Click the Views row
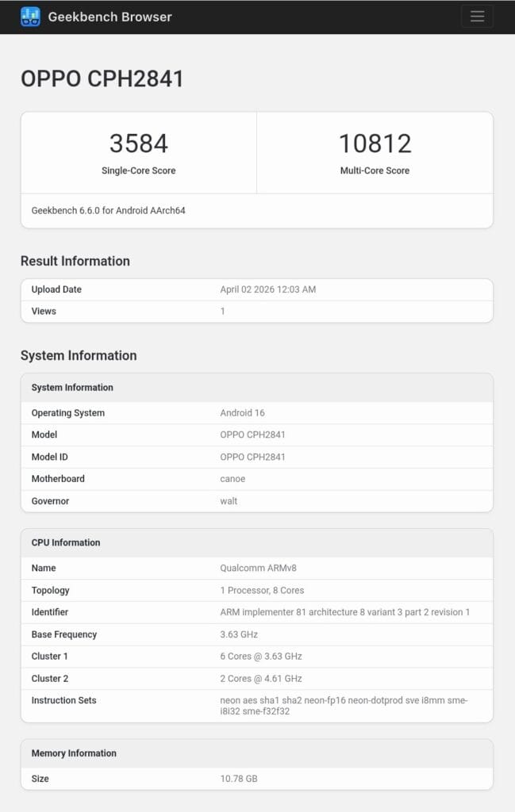515x812 pixels. pyautogui.click(x=256, y=311)
